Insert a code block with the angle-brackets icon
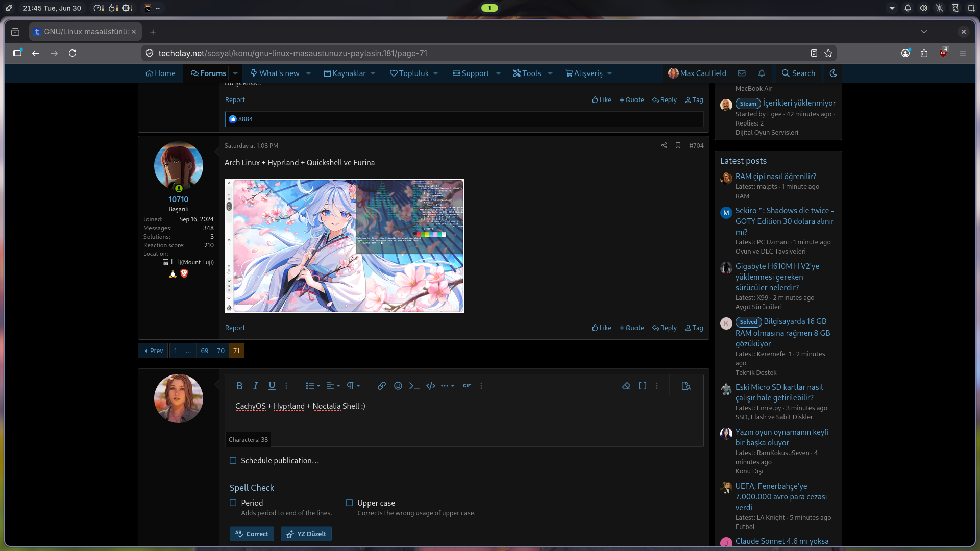The height and width of the screenshot is (551, 980). click(x=431, y=386)
